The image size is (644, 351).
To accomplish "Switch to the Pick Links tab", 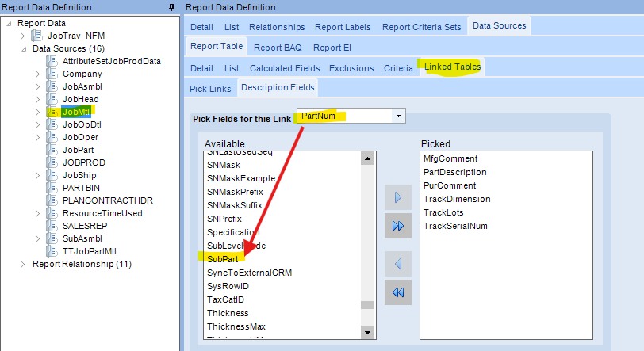I will click(x=210, y=89).
